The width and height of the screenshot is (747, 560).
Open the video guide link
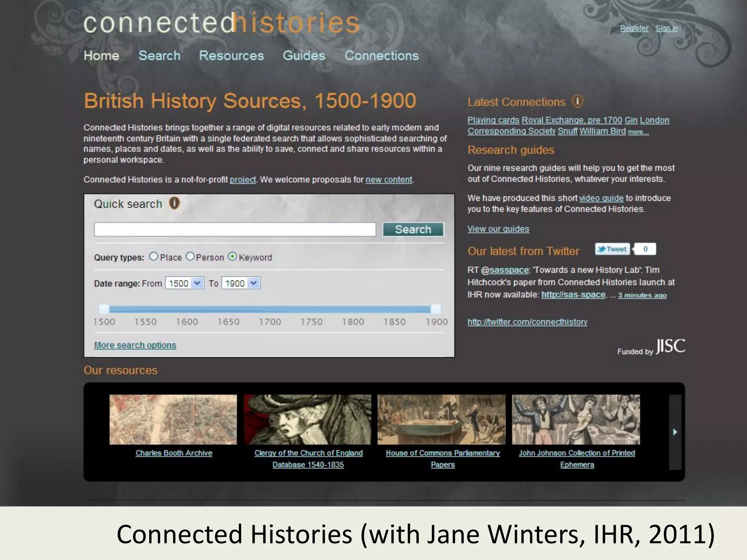point(601,198)
